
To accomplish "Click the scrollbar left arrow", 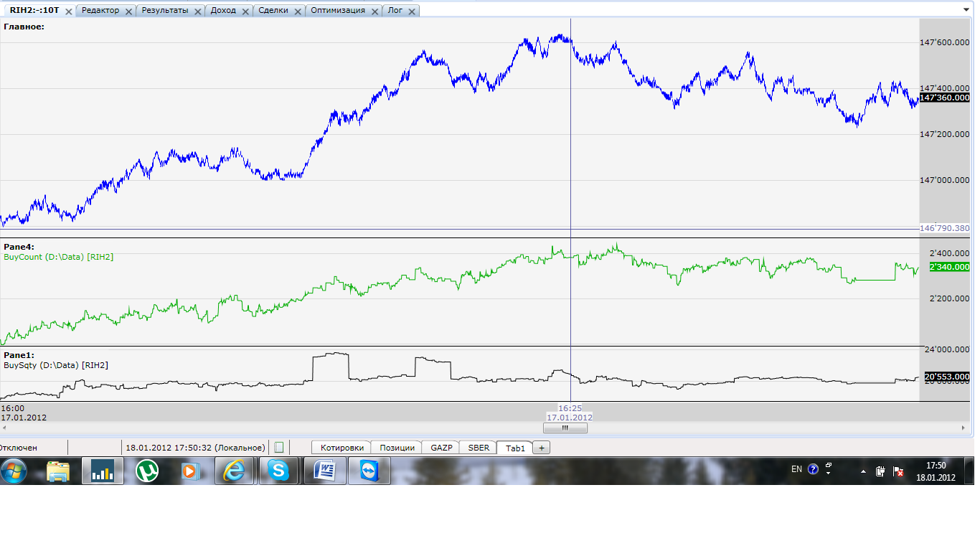I will coord(5,428).
